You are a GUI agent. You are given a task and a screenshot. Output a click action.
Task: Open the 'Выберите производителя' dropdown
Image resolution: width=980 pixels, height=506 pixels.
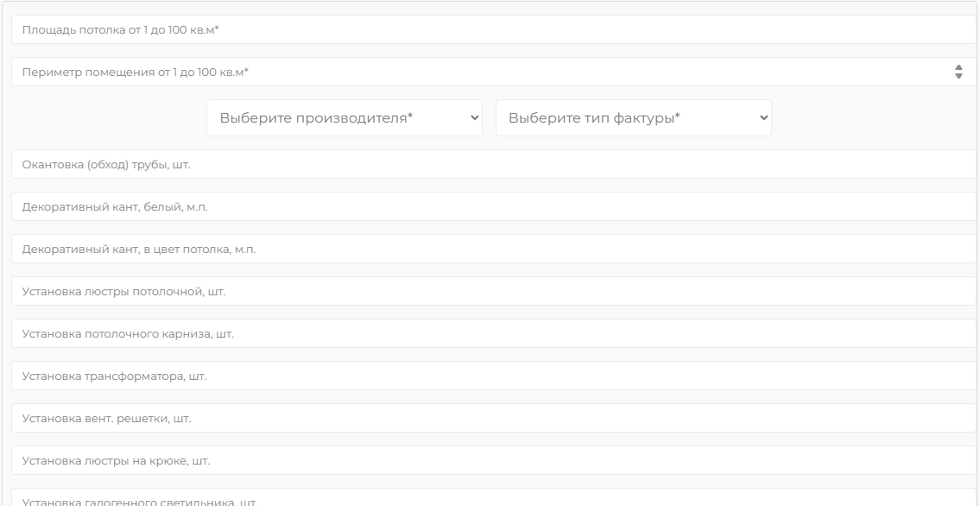344,118
